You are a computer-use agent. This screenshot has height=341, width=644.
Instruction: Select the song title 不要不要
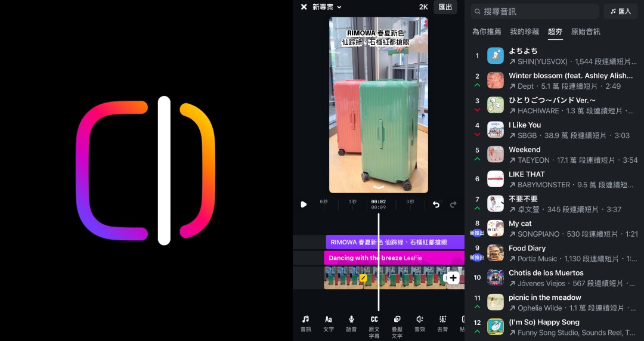point(524,199)
